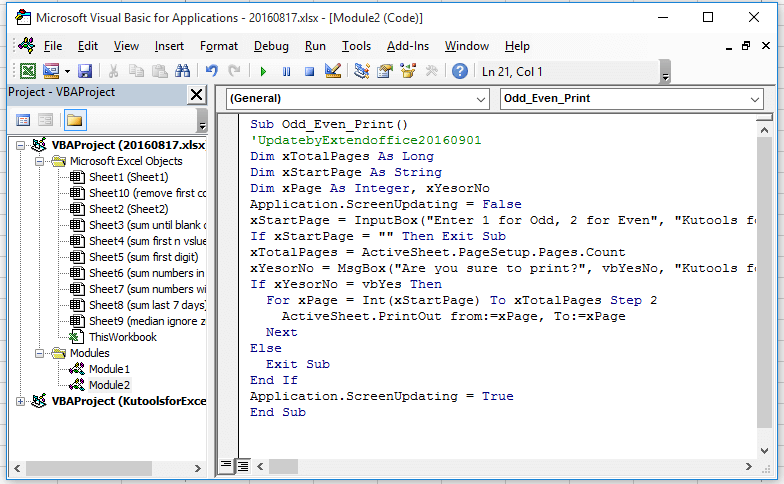Select ThisWorkbook in the project tree
This screenshot has height=484, width=784.
(122, 337)
